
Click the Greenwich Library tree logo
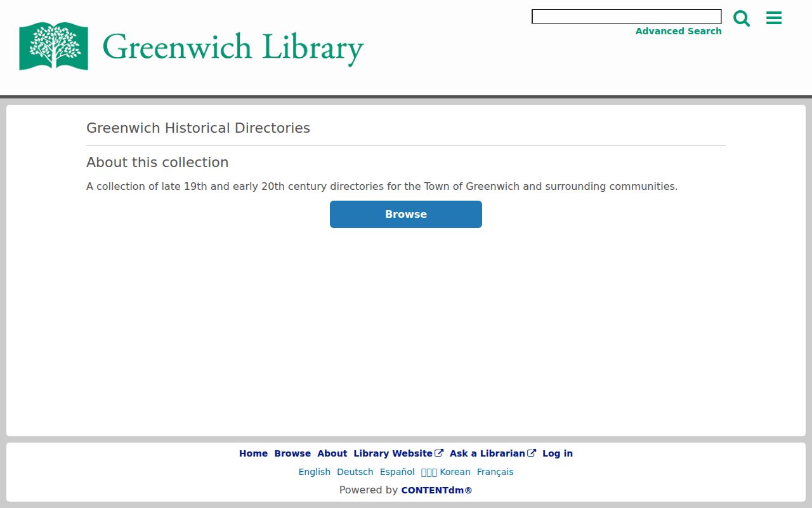tap(54, 46)
